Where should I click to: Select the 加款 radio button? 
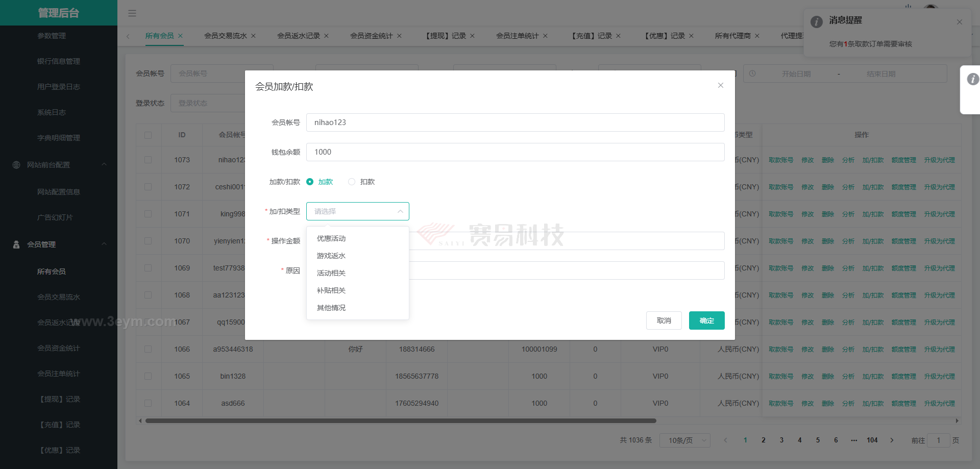310,182
